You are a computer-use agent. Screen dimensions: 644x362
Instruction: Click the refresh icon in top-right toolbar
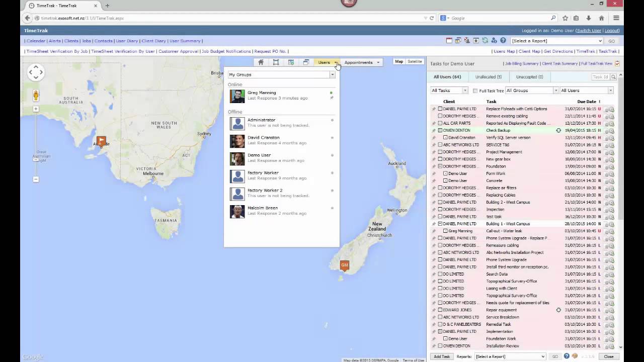(485, 41)
